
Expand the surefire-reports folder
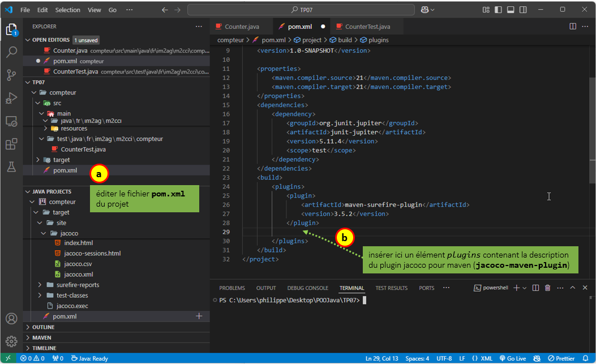point(78,285)
